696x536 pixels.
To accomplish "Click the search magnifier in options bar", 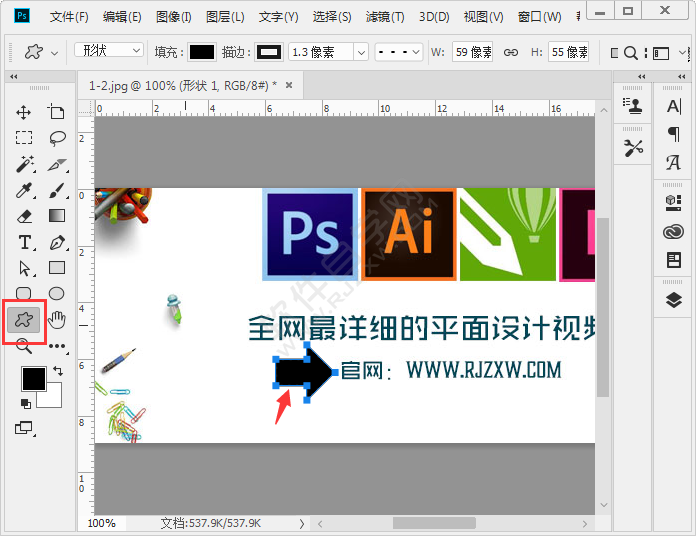I will [x=630, y=53].
